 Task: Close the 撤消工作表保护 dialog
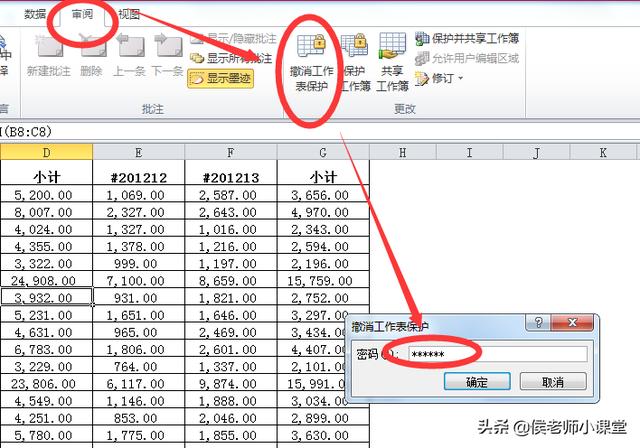[572, 322]
